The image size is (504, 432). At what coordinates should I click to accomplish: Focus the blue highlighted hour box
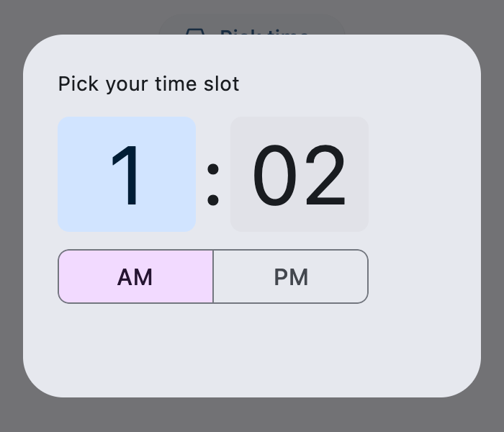tap(127, 174)
